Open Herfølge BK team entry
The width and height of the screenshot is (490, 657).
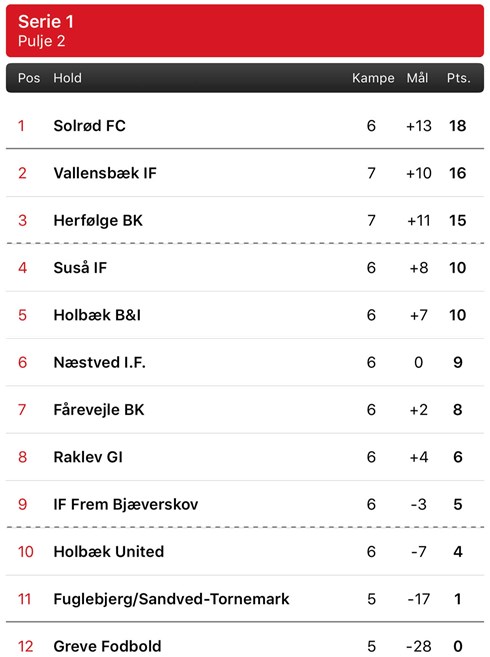(x=245, y=220)
